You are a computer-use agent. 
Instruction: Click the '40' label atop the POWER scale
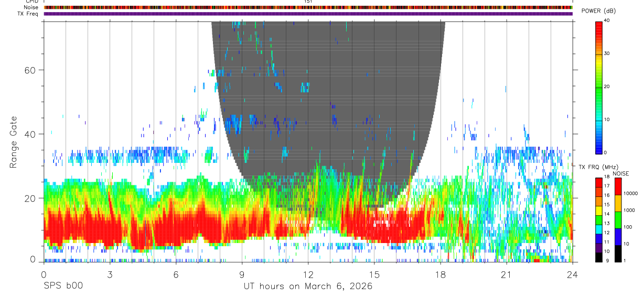click(607, 21)
